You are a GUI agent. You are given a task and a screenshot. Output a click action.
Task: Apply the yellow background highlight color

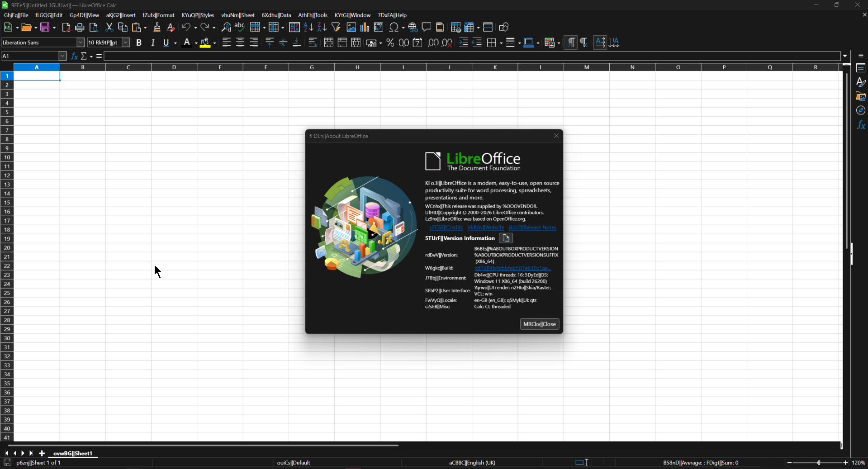205,43
